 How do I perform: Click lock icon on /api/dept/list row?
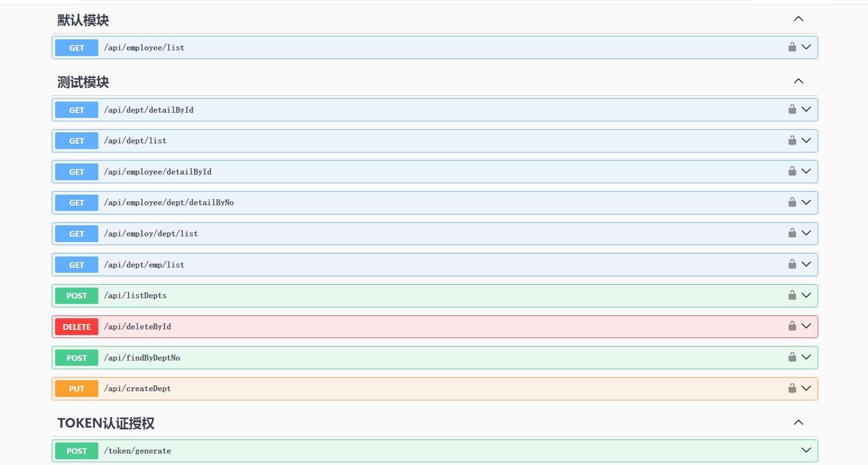pos(792,140)
